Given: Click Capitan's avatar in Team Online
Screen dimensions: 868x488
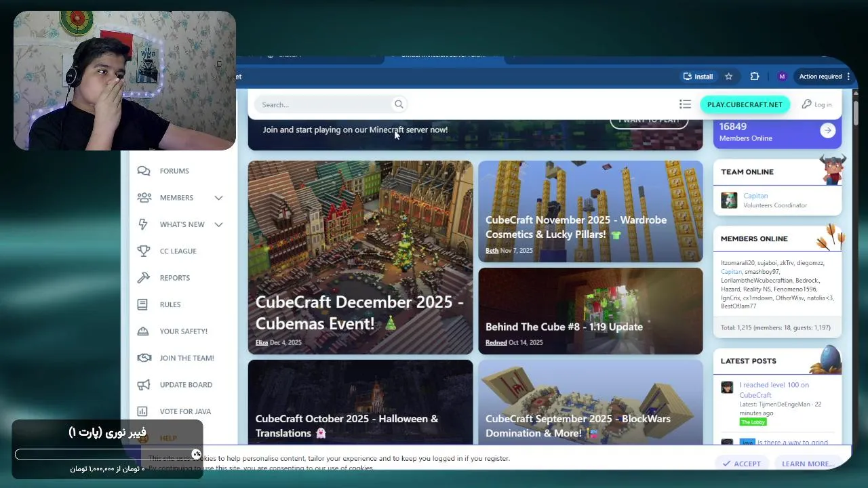Looking at the screenshot, I should tap(729, 200).
